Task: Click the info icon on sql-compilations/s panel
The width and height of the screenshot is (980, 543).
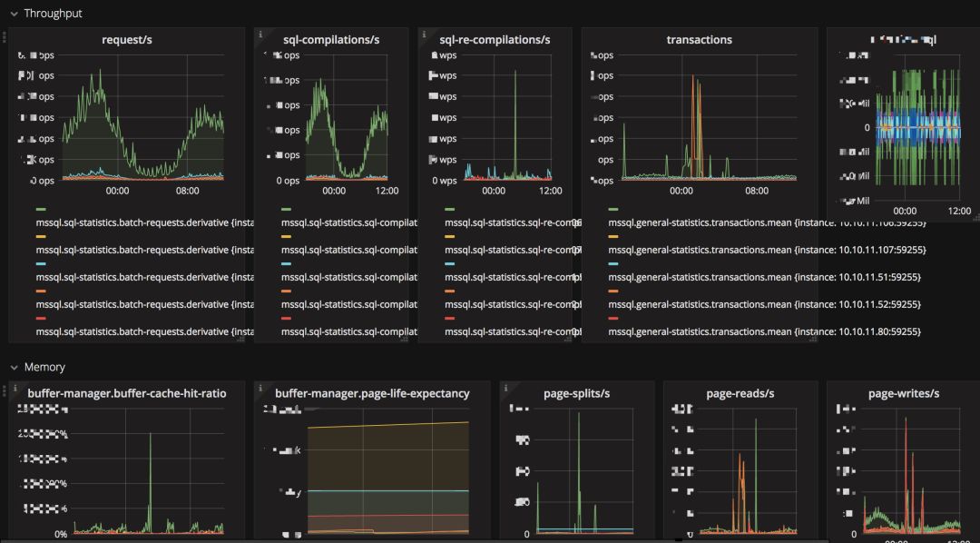Action: click(x=261, y=34)
